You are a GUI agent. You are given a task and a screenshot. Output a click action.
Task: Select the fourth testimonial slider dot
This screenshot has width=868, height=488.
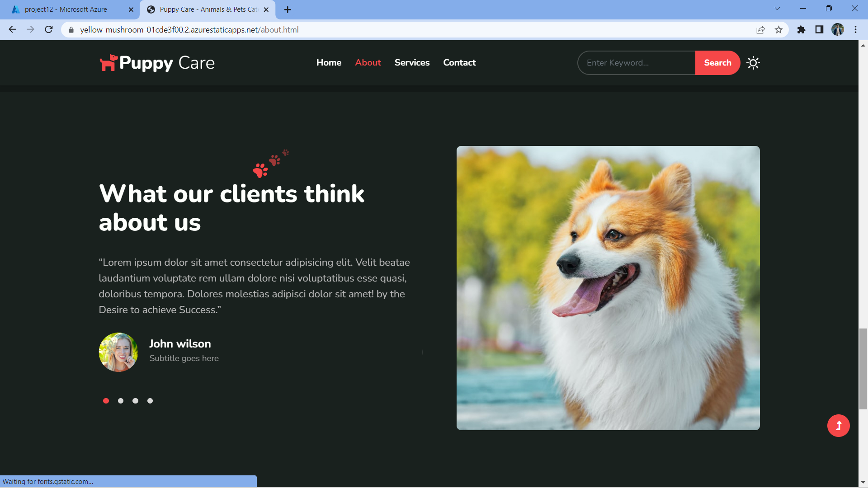click(x=150, y=401)
